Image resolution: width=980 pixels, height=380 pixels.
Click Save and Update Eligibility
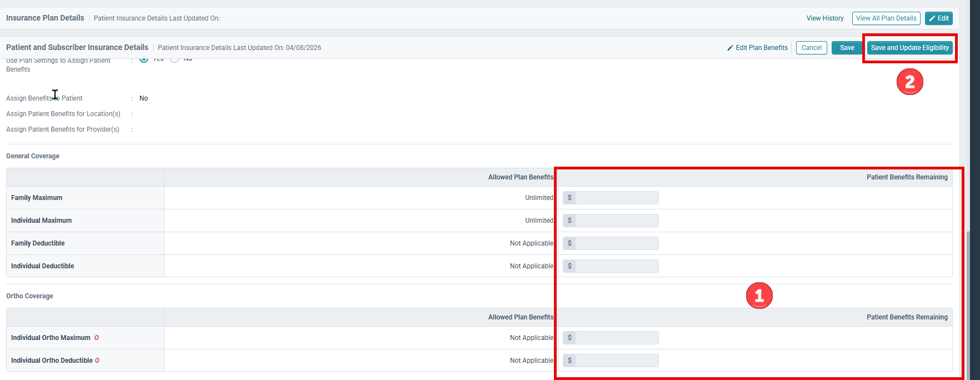(x=909, y=48)
